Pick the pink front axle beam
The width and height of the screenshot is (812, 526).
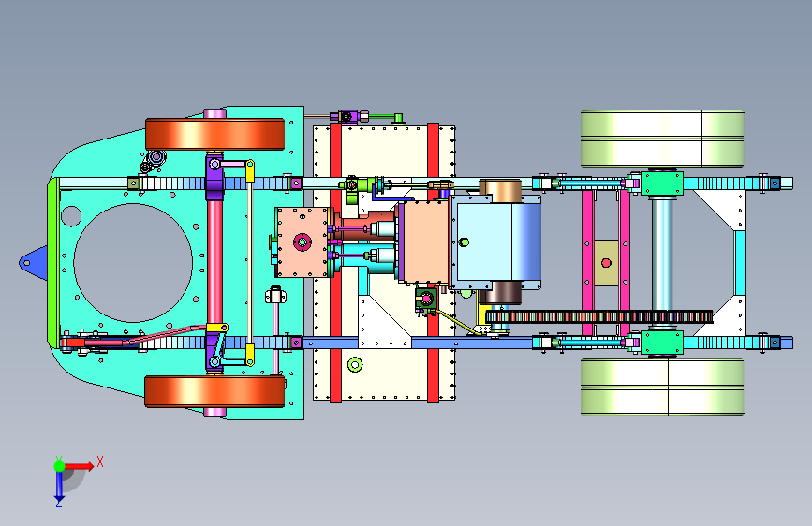[x=214, y=261]
